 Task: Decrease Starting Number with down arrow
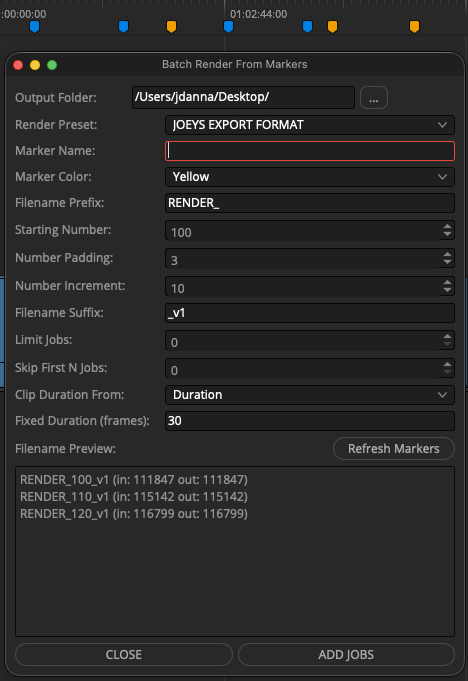point(448,235)
